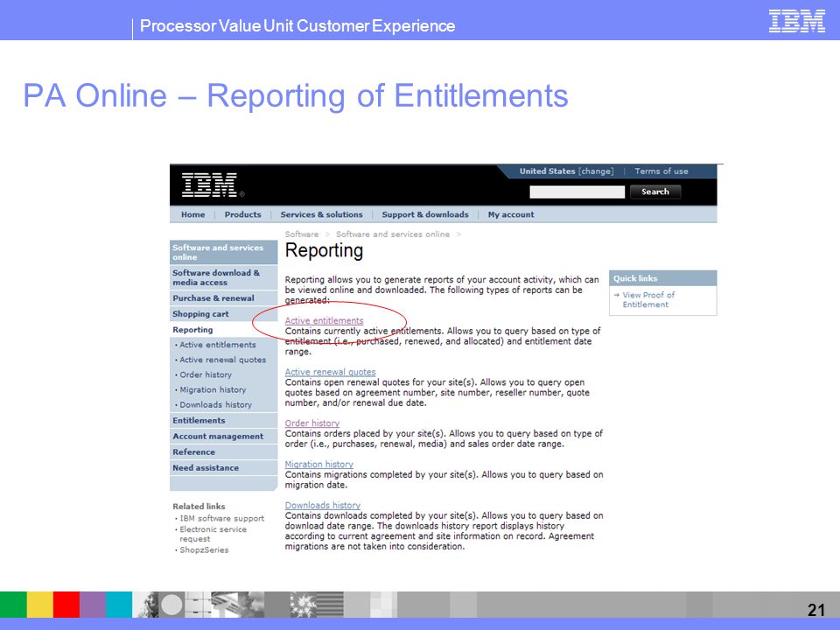This screenshot has height=630, width=840.
Task: Open Active entitlements sidebar sub-item
Action: [x=218, y=345]
